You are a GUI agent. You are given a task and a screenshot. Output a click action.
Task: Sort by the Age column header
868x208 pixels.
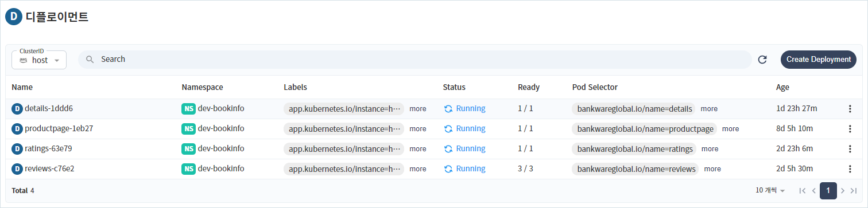[x=782, y=88]
